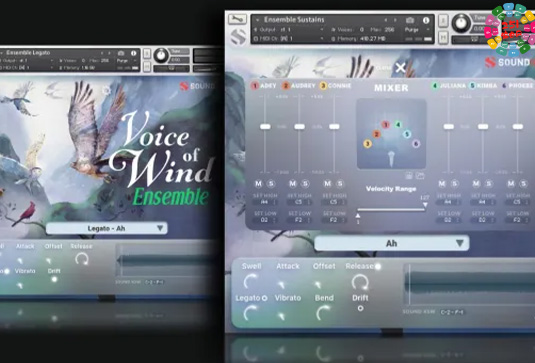This screenshot has width=535, height=363.
Task: Click the Attack knob in Ensemble Sustains
Action: pyautogui.click(x=282, y=284)
